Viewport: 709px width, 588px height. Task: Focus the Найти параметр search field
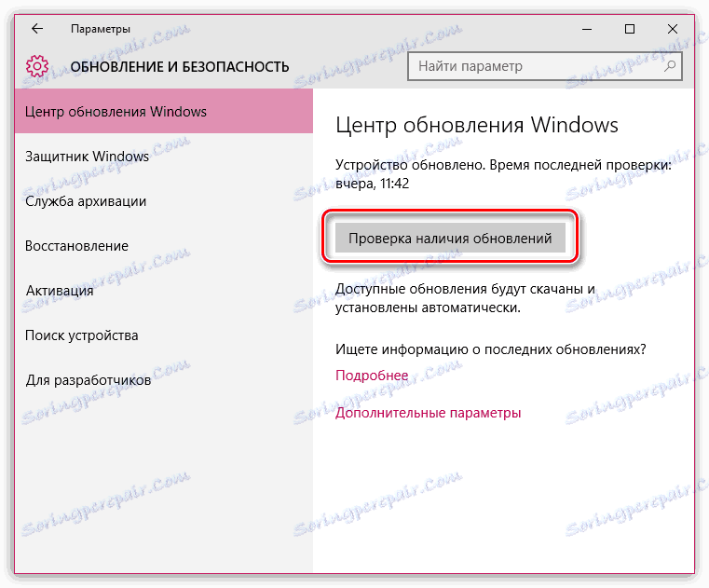(544, 66)
